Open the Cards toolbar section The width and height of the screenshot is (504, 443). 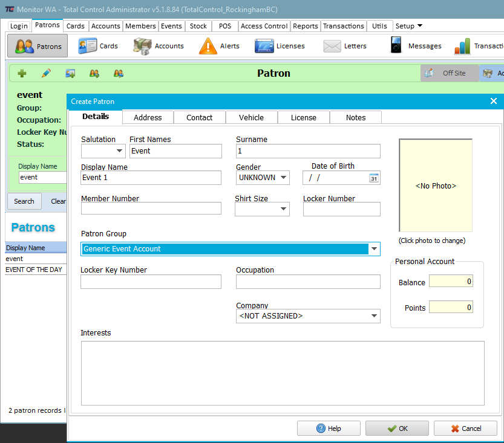[98, 46]
